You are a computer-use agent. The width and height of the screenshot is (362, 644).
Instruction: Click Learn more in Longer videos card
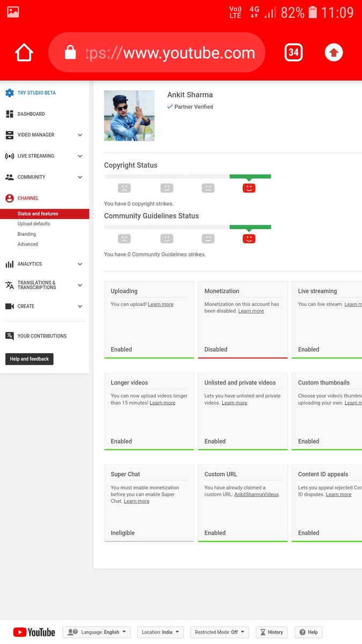[162, 403]
